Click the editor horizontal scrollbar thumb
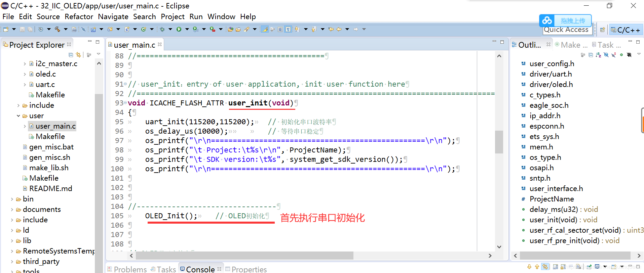The height and width of the screenshot is (273, 644). [x=244, y=256]
